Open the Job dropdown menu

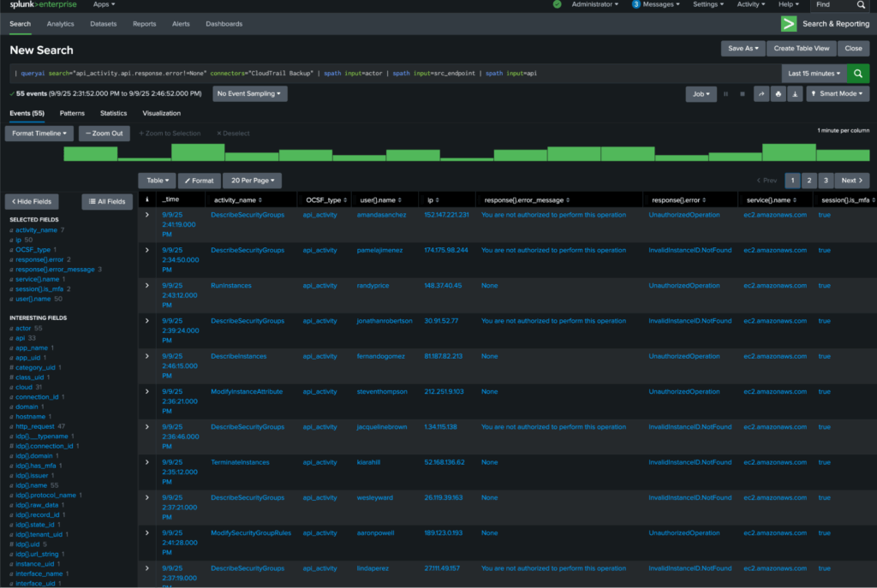tap(701, 94)
